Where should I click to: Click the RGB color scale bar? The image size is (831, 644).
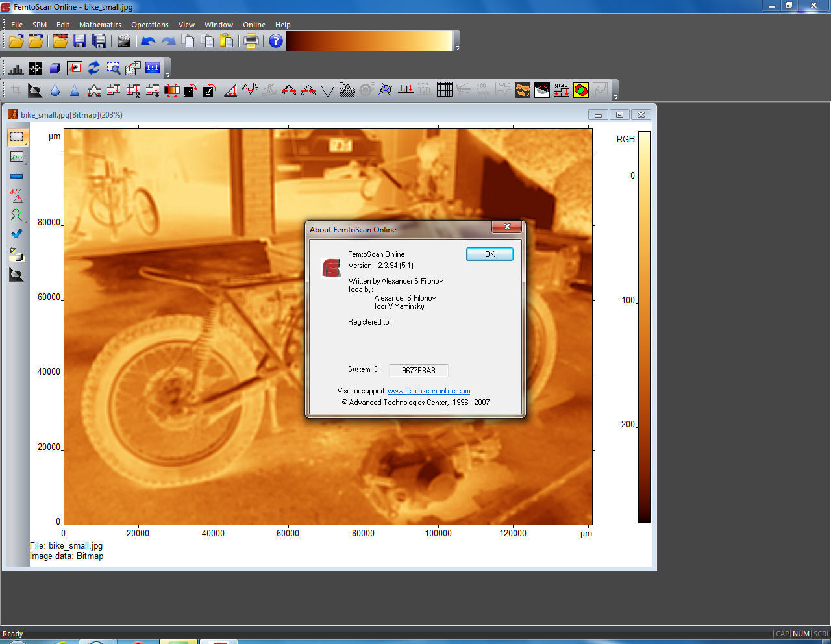(x=644, y=327)
